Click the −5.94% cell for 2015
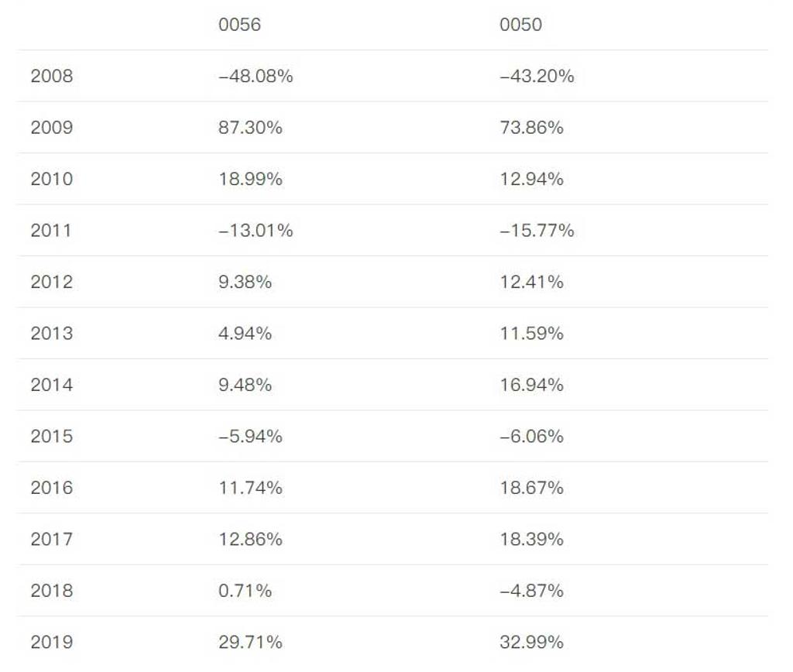The image size is (793, 672). coord(250,436)
